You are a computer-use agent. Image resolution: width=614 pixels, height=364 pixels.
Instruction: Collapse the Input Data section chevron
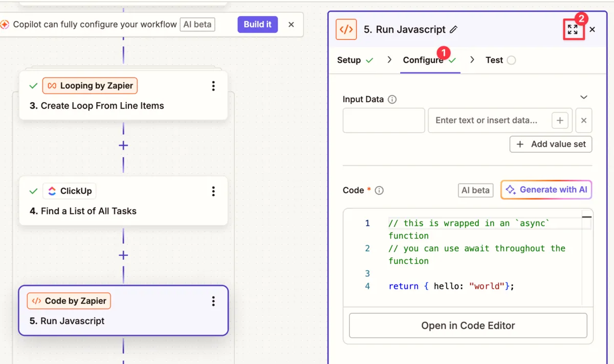[x=583, y=97]
